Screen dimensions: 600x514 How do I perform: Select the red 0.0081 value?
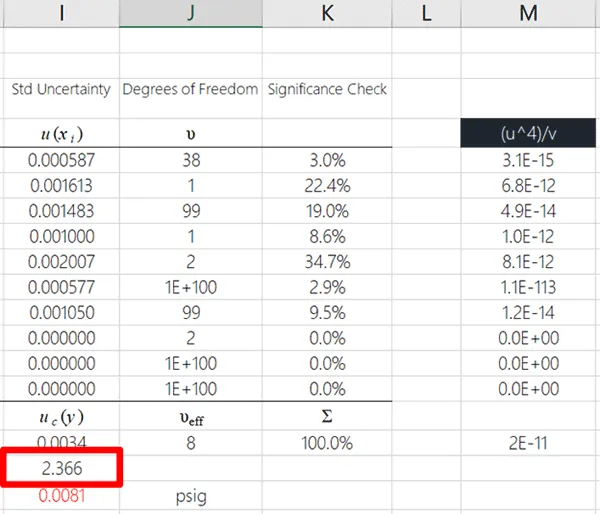(61, 495)
